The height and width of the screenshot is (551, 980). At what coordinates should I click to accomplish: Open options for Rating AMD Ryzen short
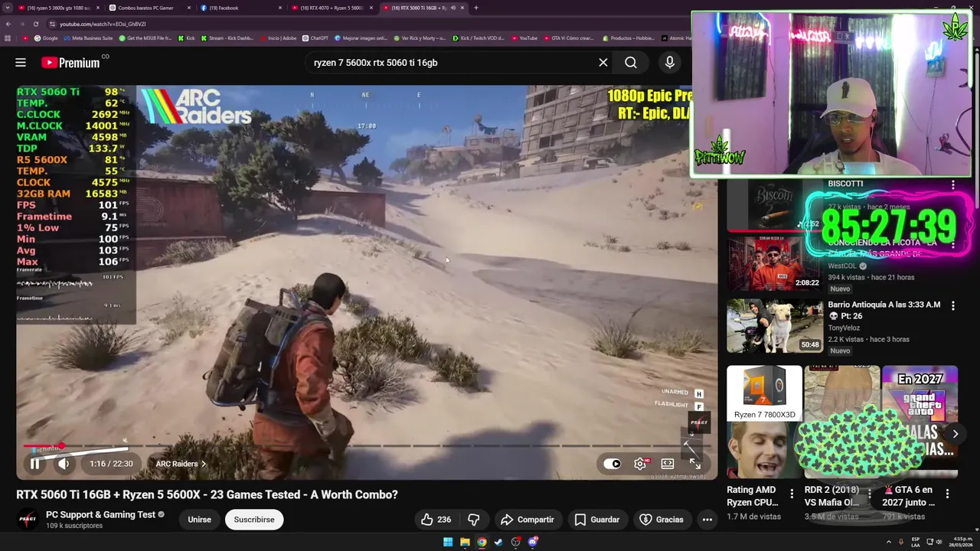792,494
